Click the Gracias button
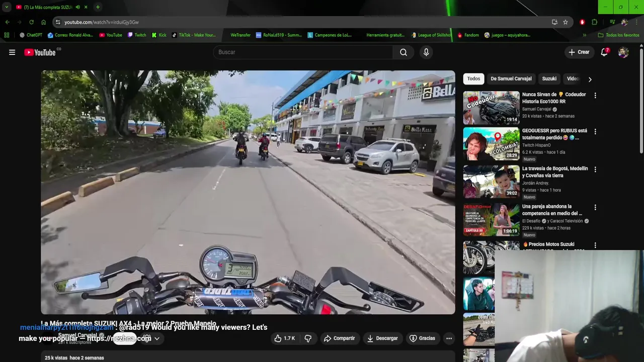The height and width of the screenshot is (362, 644). click(422, 338)
